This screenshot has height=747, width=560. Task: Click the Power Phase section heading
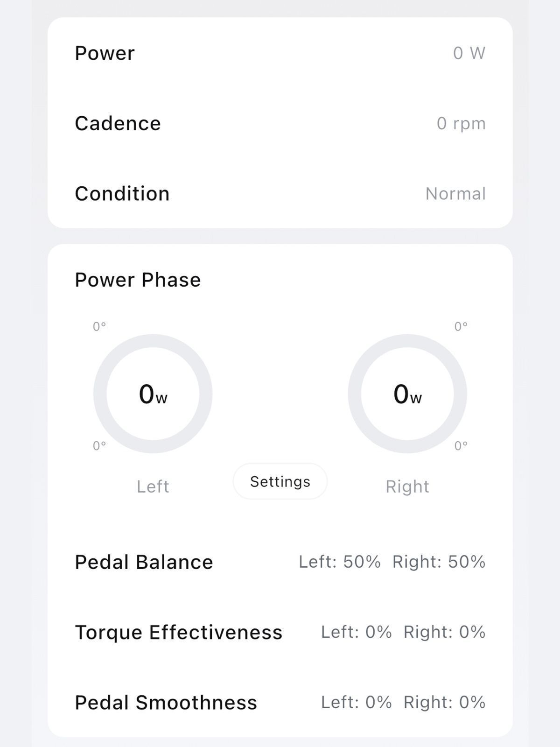(138, 280)
